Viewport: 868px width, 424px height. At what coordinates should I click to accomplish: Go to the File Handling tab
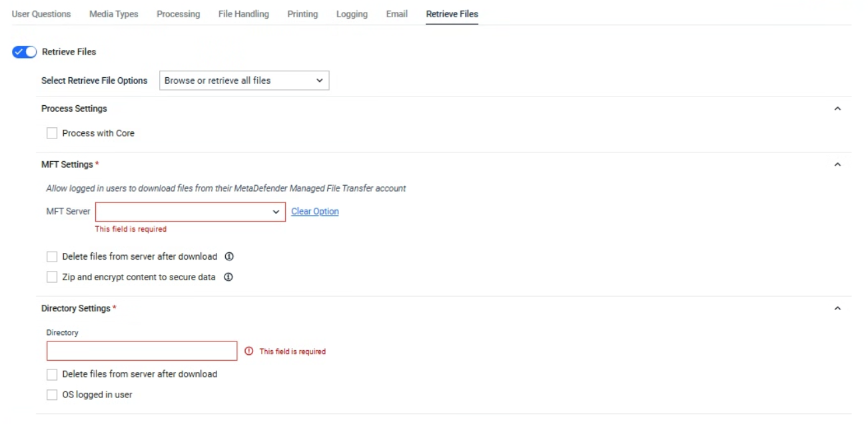pos(244,14)
